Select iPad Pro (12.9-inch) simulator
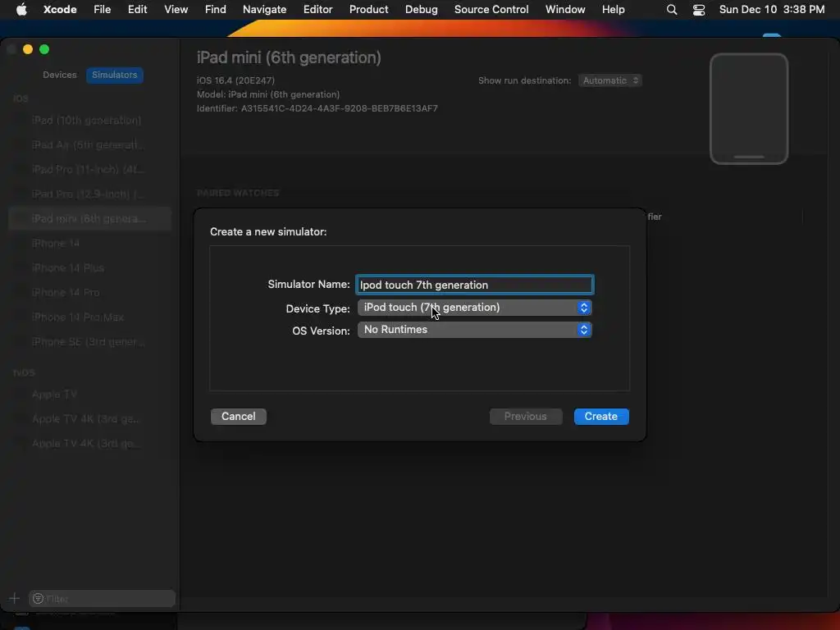Viewport: 840px width, 630px height. [90, 194]
